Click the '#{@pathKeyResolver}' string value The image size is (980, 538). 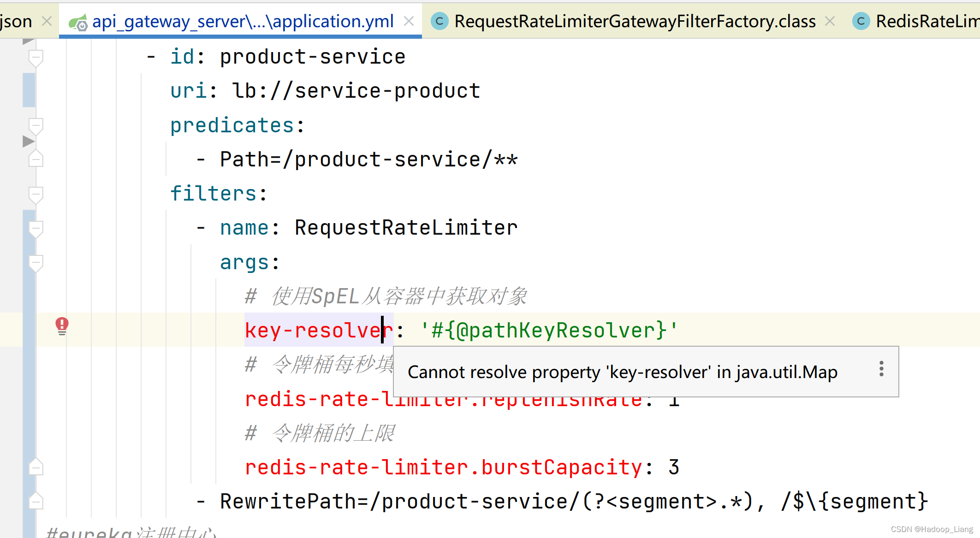click(x=549, y=331)
